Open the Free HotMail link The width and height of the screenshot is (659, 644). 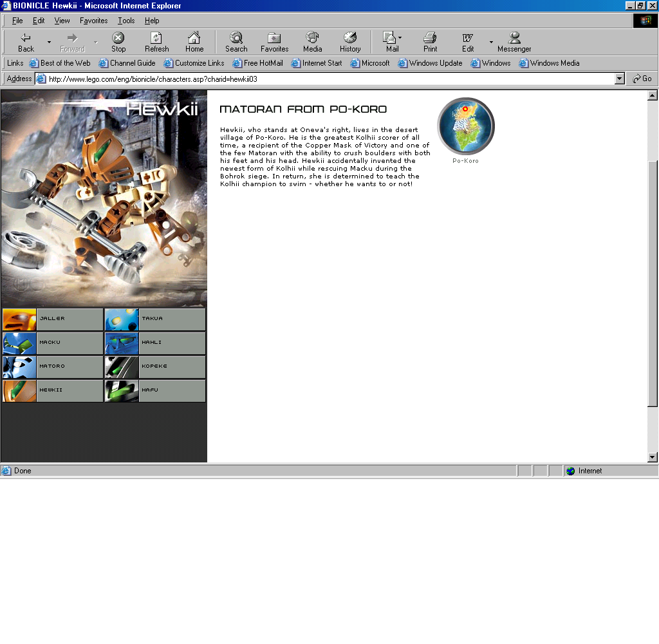pos(257,63)
